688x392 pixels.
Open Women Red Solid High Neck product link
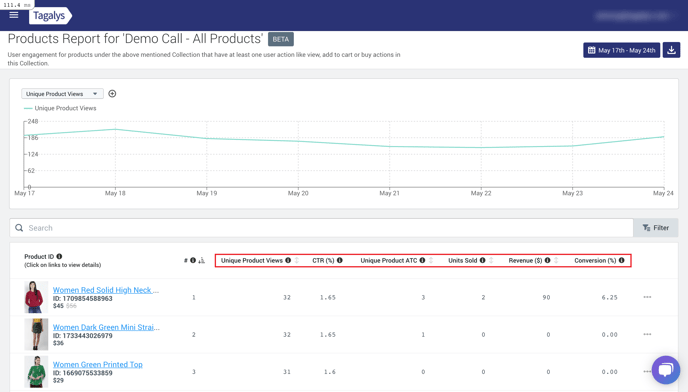(106, 290)
